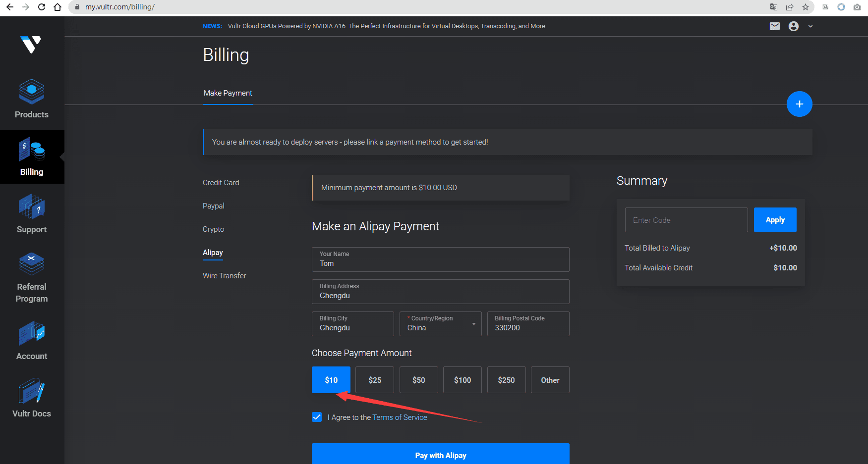The image size is (868, 464).
Task: Click the Your Name input field
Action: [x=441, y=259]
